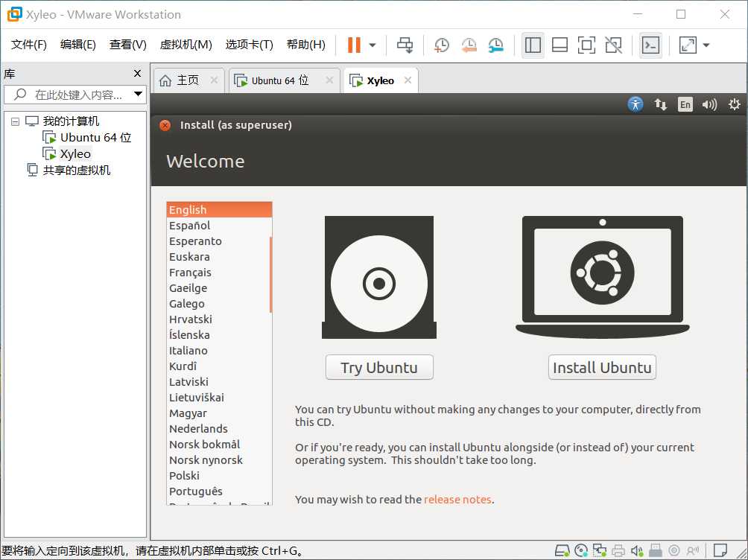748x560 pixels.
Task: Toggle the thumbnail bar view icon
Action: [560, 45]
